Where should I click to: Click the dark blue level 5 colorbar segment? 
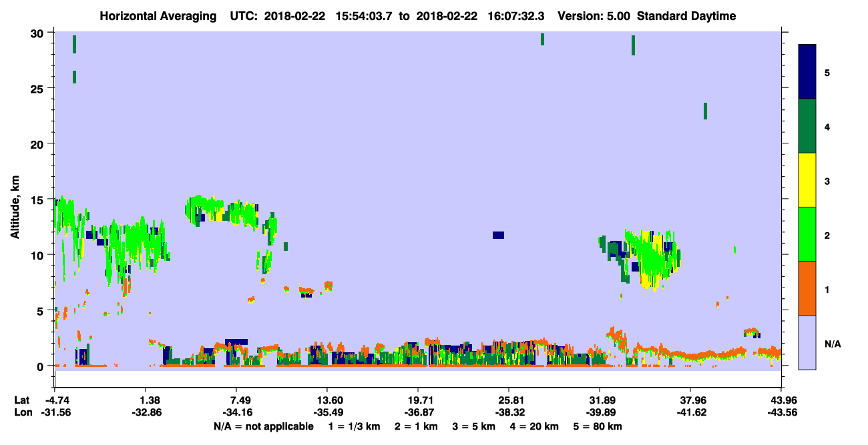[x=807, y=72]
